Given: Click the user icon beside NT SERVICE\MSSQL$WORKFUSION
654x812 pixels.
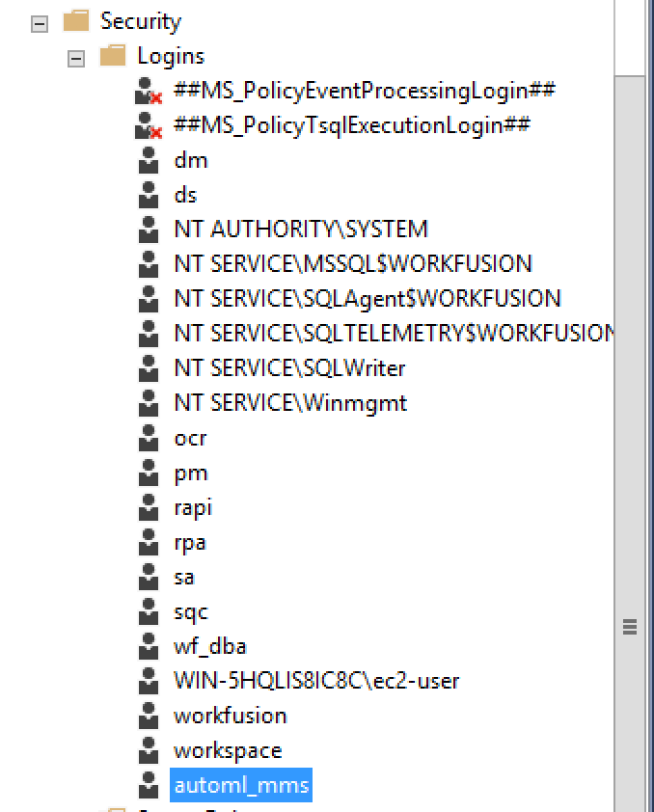Looking at the screenshot, I should [149, 264].
